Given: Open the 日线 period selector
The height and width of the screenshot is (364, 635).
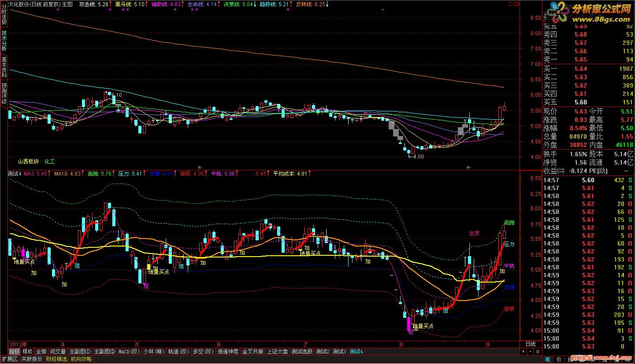Looking at the screenshot, I should (x=531, y=344).
